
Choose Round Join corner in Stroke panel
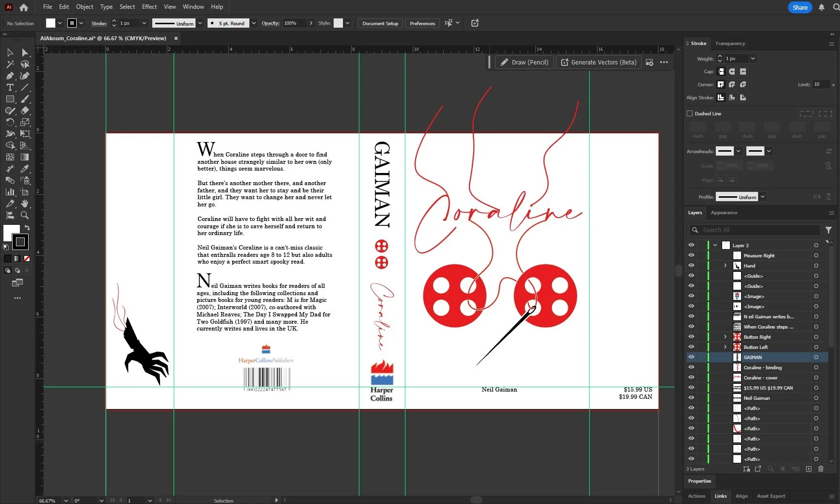point(732,84)
